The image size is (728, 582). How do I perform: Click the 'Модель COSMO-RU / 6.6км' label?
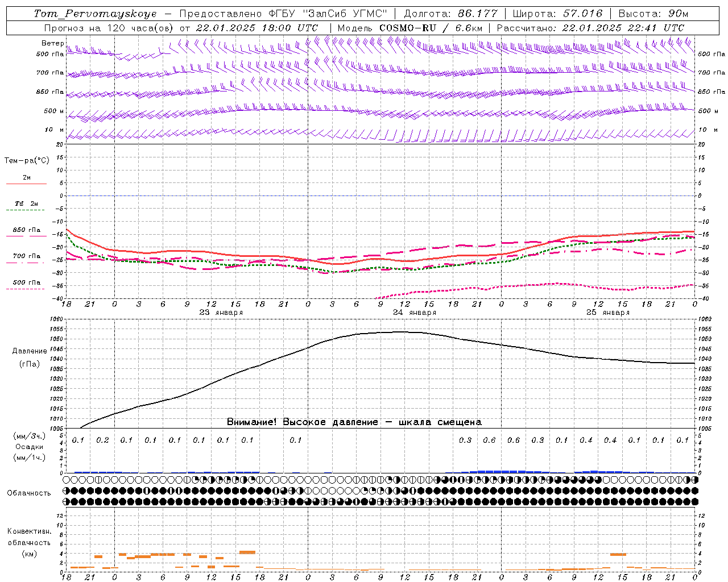pyautogui.click(x=409, y=28)
